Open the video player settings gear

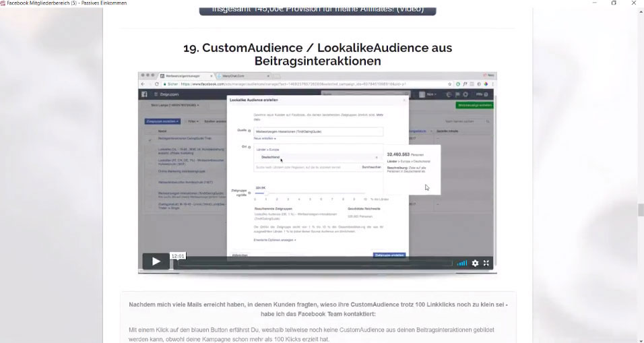[x=475, y=263]
